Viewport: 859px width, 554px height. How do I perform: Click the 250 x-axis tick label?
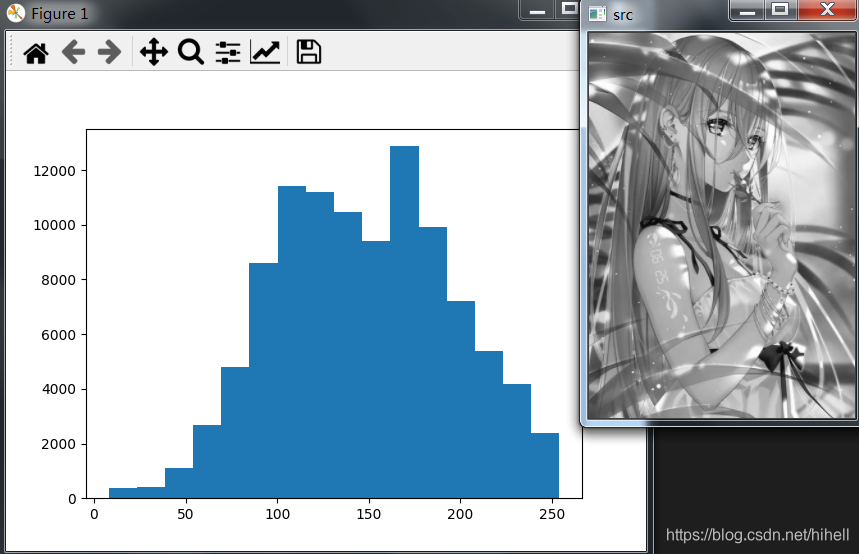[552, 515]
